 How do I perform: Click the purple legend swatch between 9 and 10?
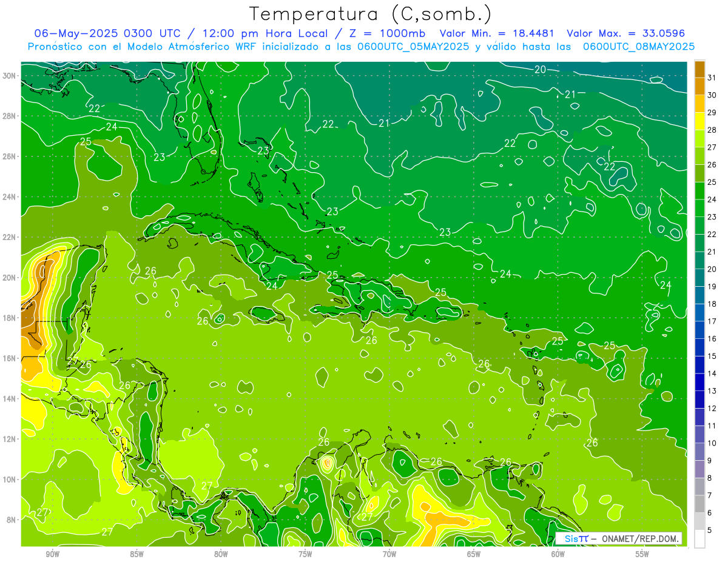(x=699, y=452)
